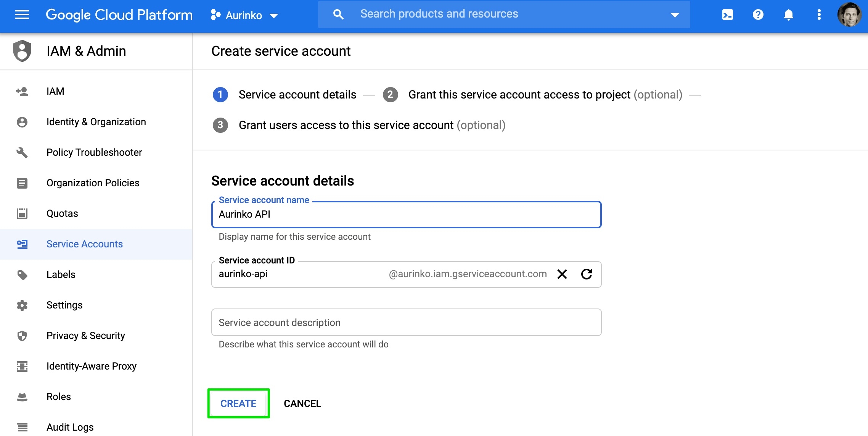Click the IAM & Admin shield icon
Image resolution: width=868 pixels, height=436 pixels.
coord(22,51)
